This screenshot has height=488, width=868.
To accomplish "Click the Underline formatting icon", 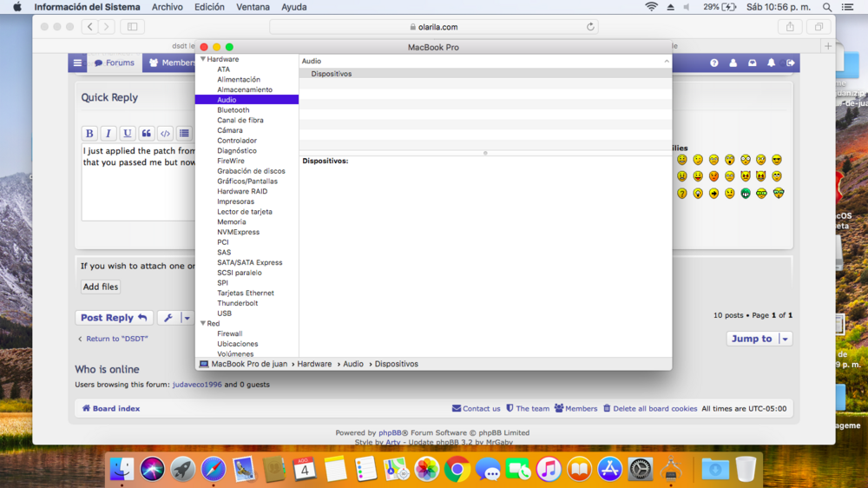I will click(128, 134).
